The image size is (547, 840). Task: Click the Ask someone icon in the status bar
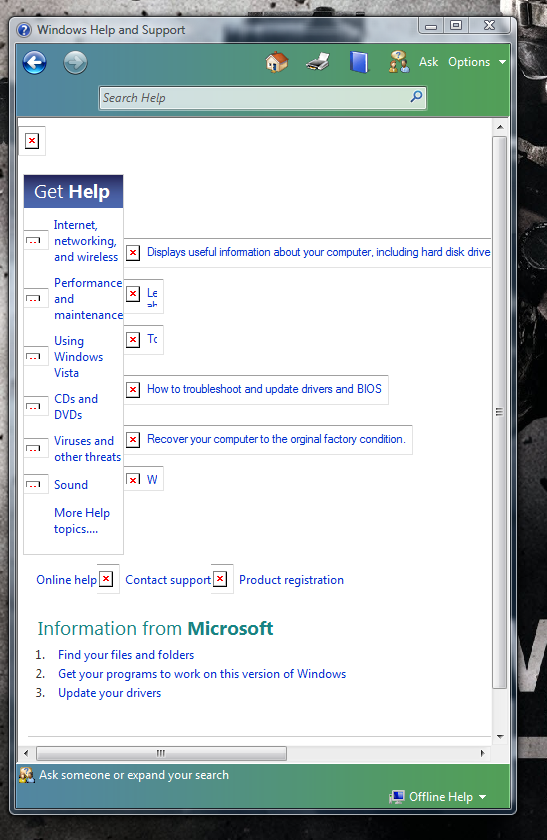(x=26, y=775)
